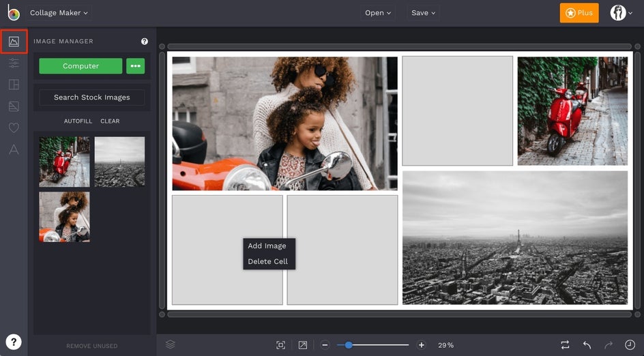Expand the Save dropdown menu
This screenshot has height=356, width=644.
[423, 13]
